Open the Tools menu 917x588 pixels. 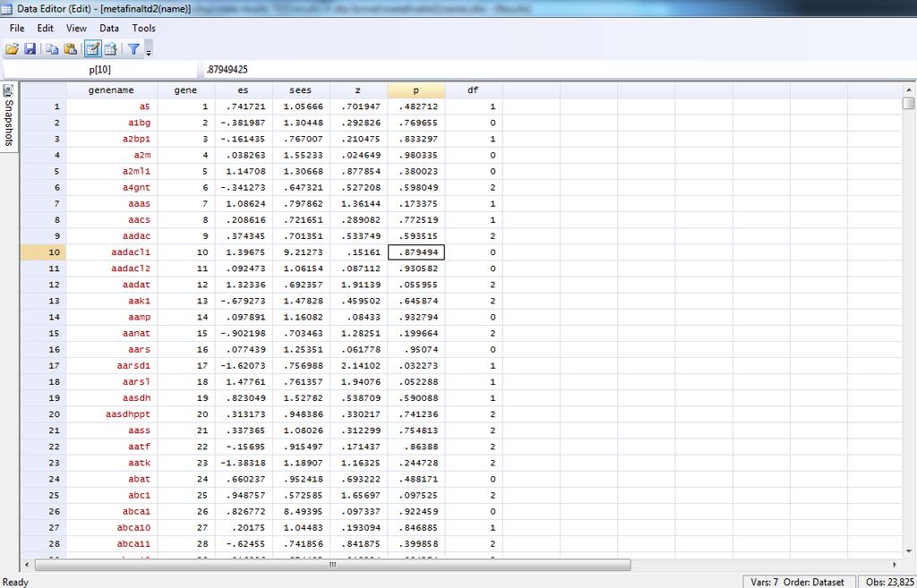(x=144, y=28)
